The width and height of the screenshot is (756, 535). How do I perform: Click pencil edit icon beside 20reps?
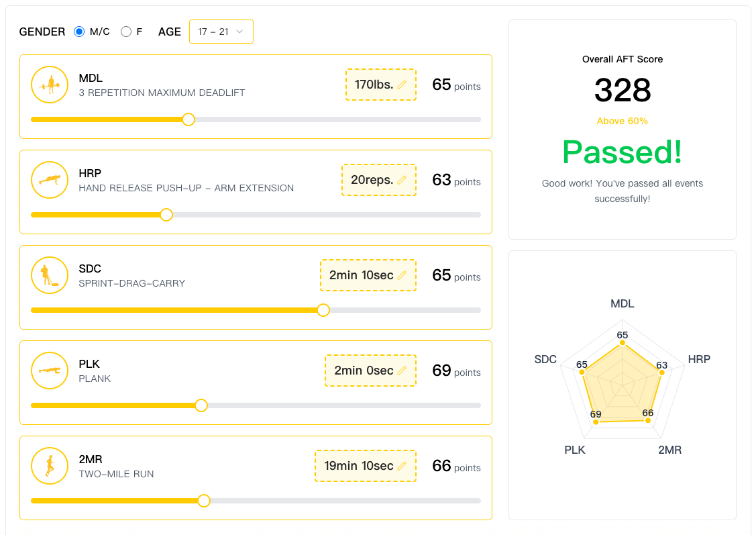pos(402,180)
